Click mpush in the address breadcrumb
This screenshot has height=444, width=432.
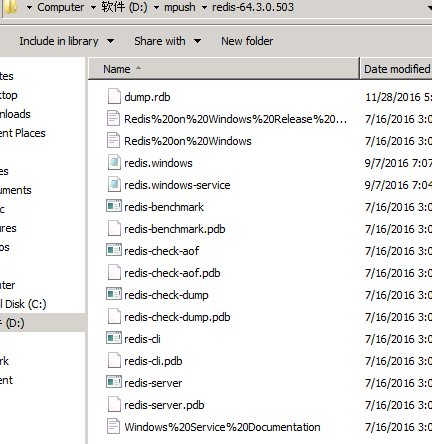click(x=180, y=7)
